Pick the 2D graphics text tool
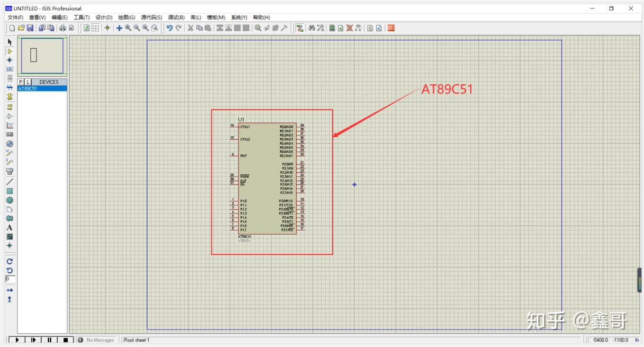Viewport: 644px width, 347px height. 9,227
